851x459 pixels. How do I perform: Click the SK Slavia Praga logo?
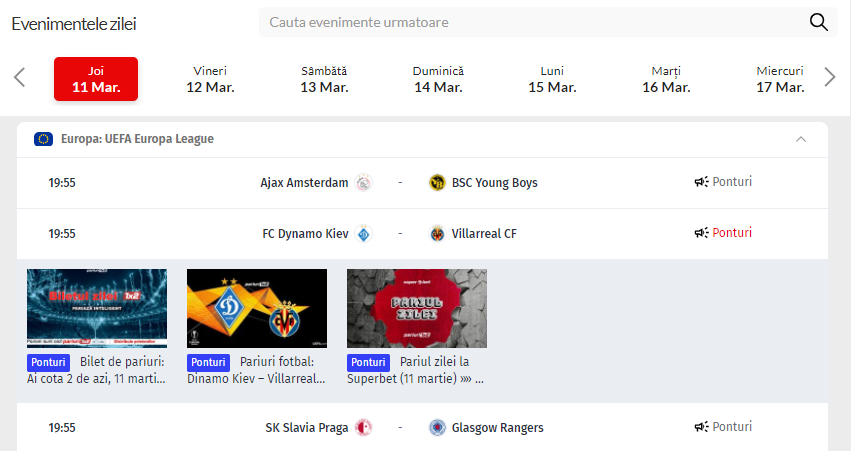364,428
